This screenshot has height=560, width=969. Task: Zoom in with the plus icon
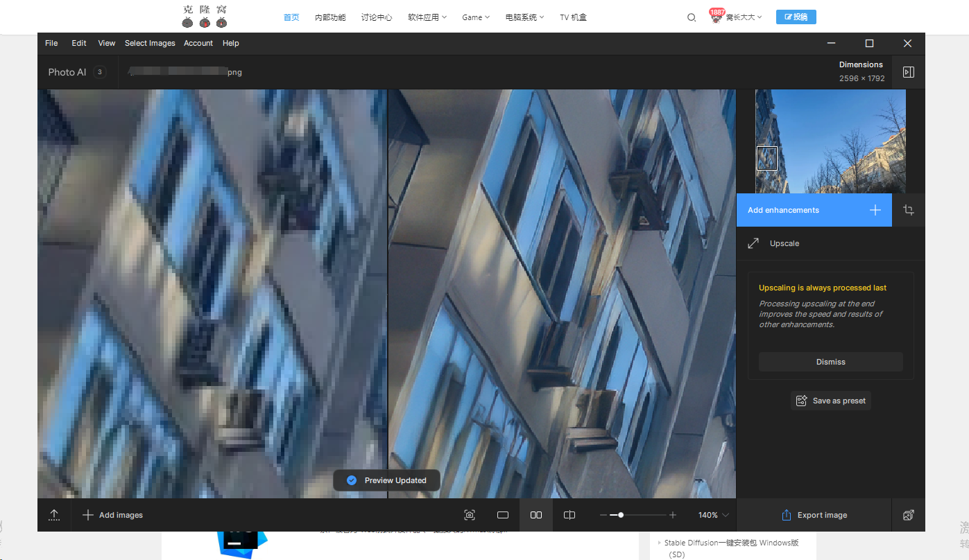coord(673,515)
